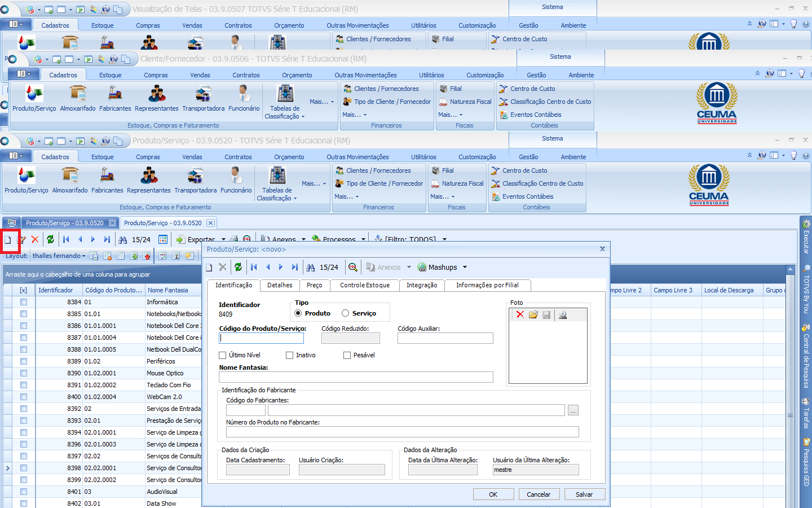Open Transportadora in front ribbon
Screen dimensions: 812x508
196,181
